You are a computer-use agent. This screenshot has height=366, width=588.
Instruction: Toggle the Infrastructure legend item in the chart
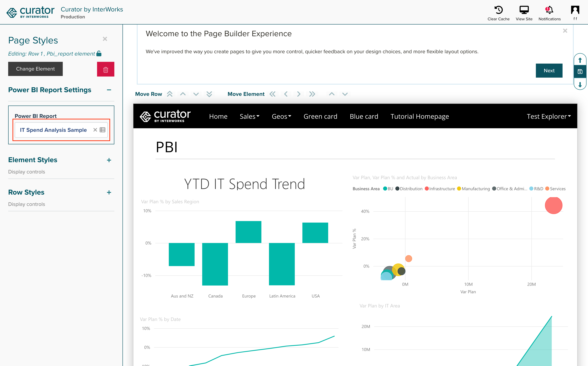click(440, 189)
